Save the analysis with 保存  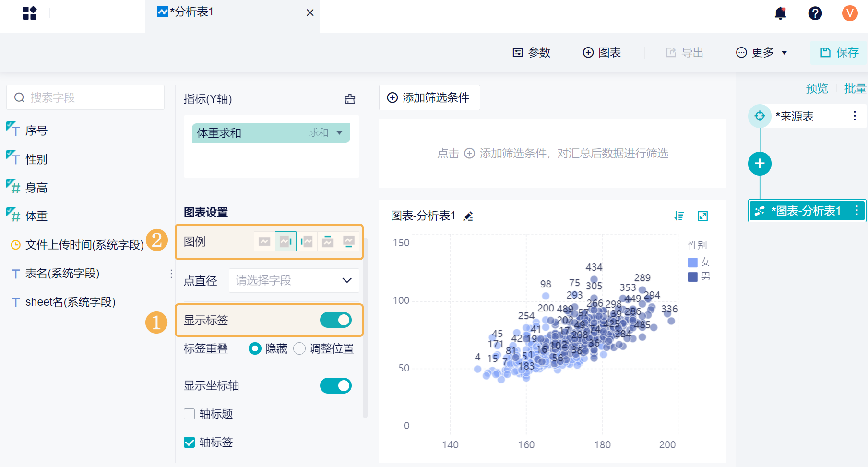pos(839,52)
